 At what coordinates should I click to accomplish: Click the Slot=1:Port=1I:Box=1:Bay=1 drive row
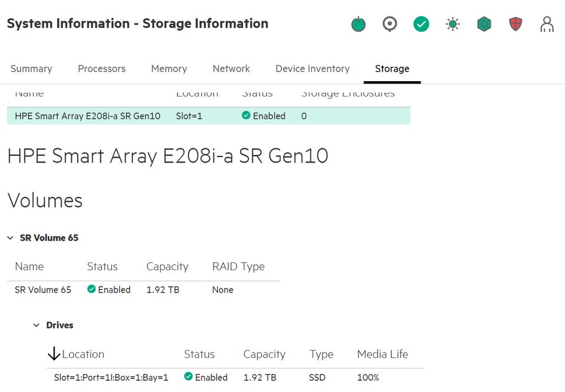pos(234,377)
